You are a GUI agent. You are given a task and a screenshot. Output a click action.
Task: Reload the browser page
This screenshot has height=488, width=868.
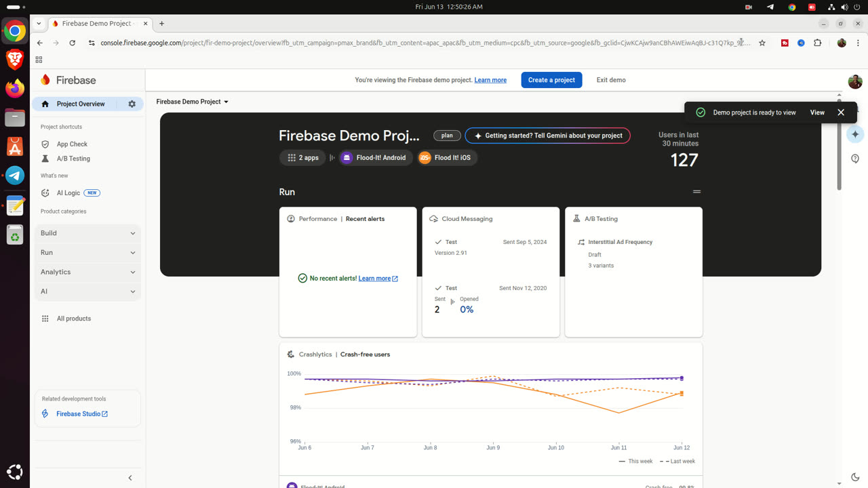point(72,43)
